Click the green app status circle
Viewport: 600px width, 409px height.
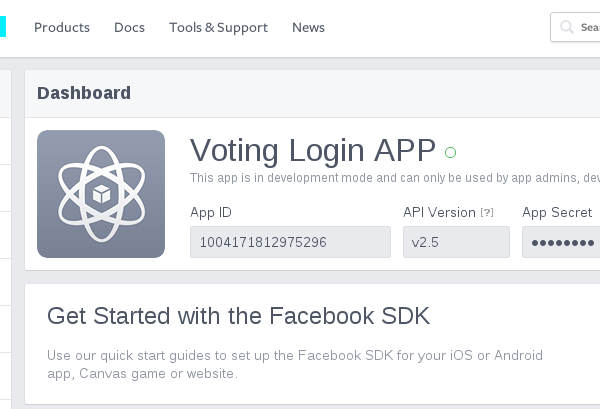450,152
